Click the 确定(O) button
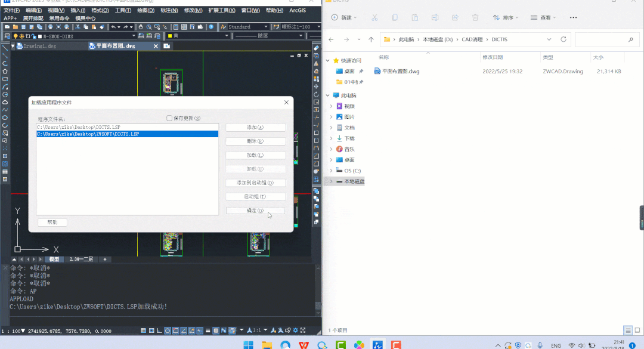Viewport: 644px width, 349px height. 255,211
